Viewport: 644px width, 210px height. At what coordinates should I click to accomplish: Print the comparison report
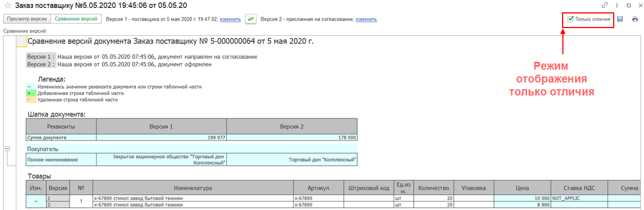coord(635,19)
